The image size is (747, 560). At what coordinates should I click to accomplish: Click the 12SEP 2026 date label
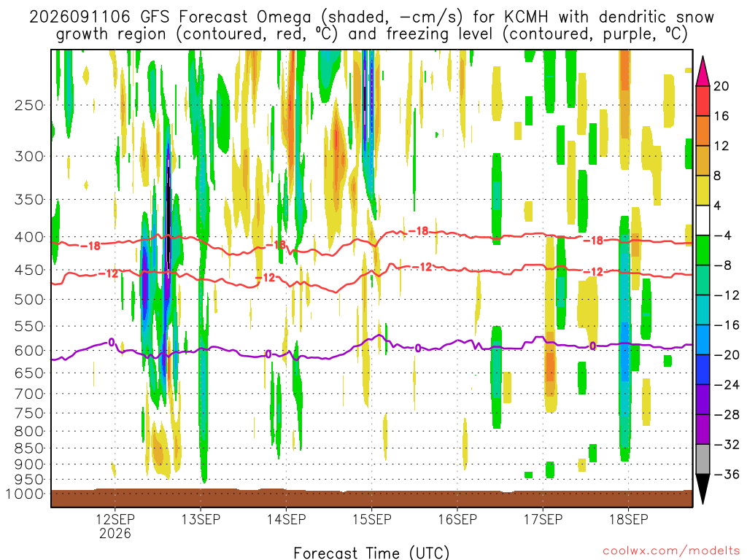click(x=115, y=526)
